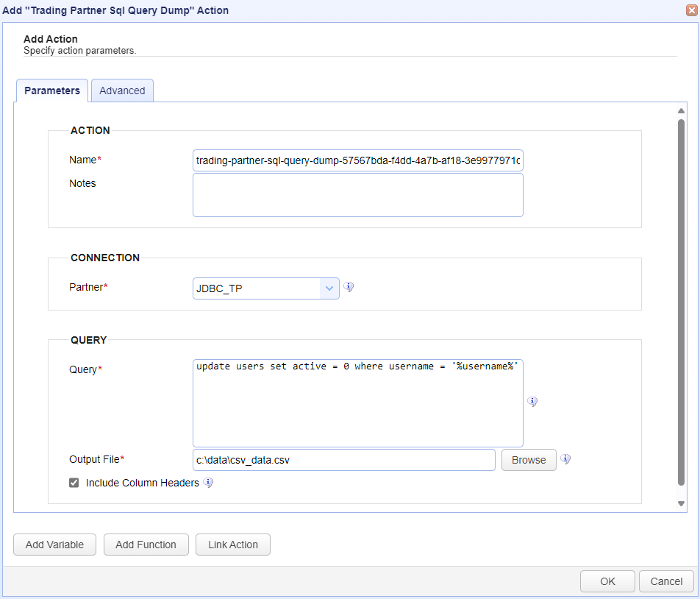The height and width of the screenshot is (599, 700).
Task: Focus the action Name text field
Action: [357, 160]
